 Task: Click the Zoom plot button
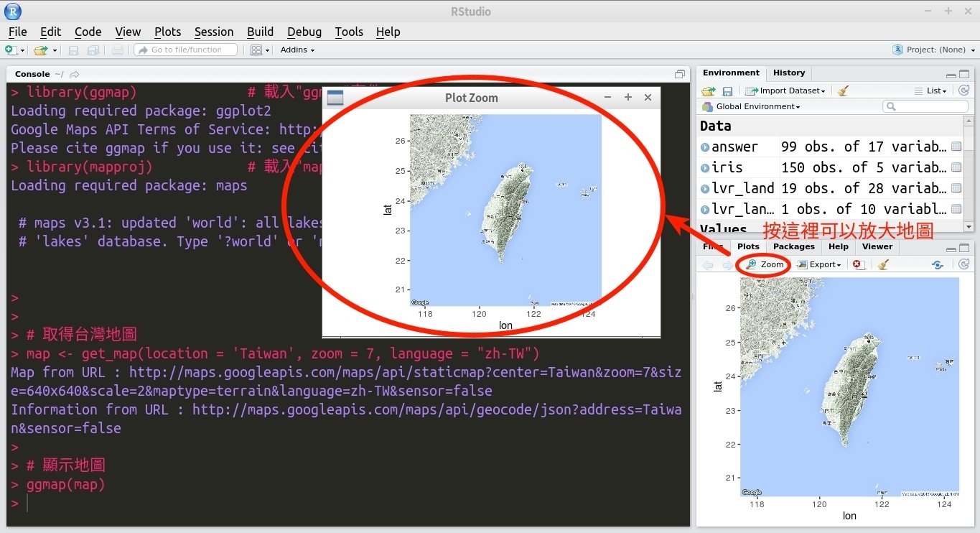click(765, 264)
